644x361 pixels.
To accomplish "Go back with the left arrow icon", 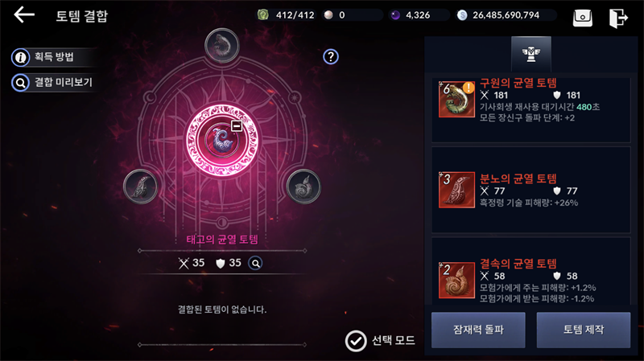I will [x=24, y=15].
